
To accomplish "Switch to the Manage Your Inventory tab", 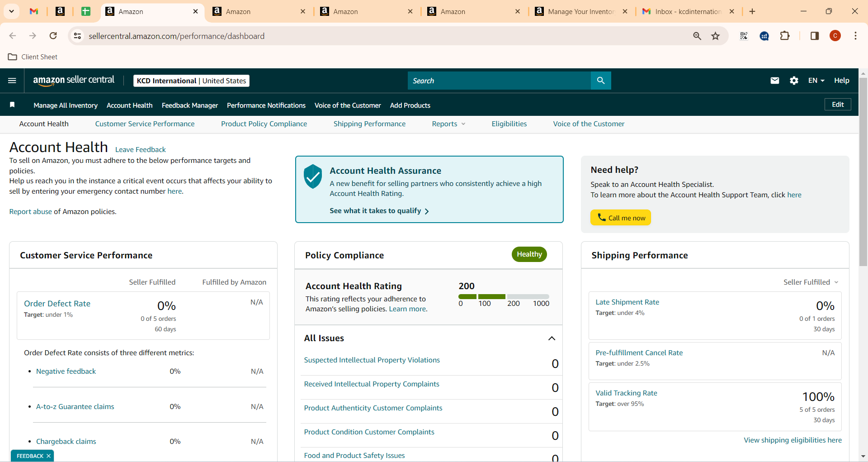I will point(581,11).
